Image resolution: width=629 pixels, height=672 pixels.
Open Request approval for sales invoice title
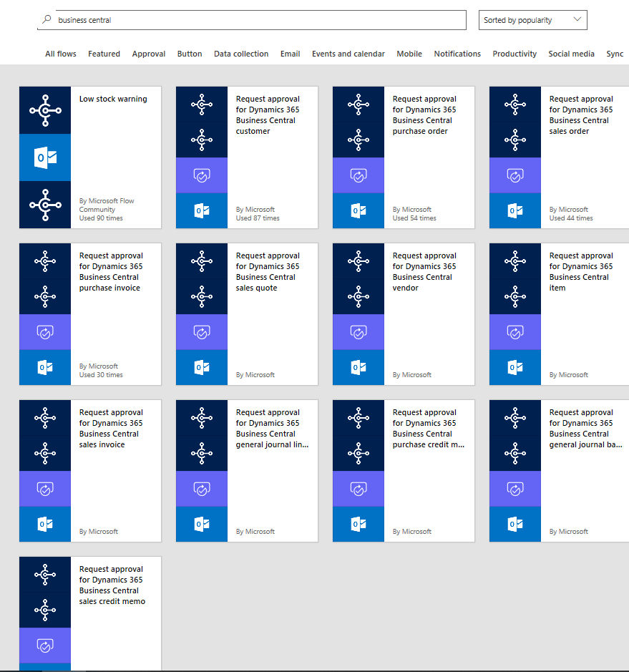click(x=111, y=429)
